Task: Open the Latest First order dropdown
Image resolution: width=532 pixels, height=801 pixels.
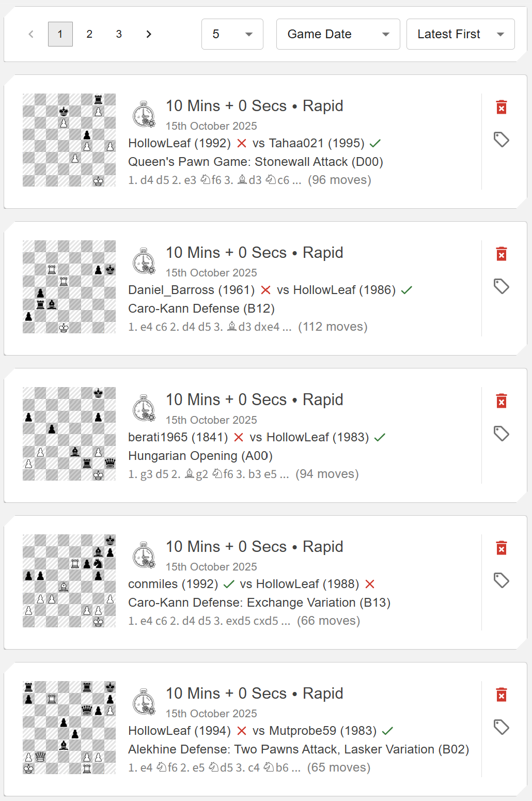Action: point(460,34)
